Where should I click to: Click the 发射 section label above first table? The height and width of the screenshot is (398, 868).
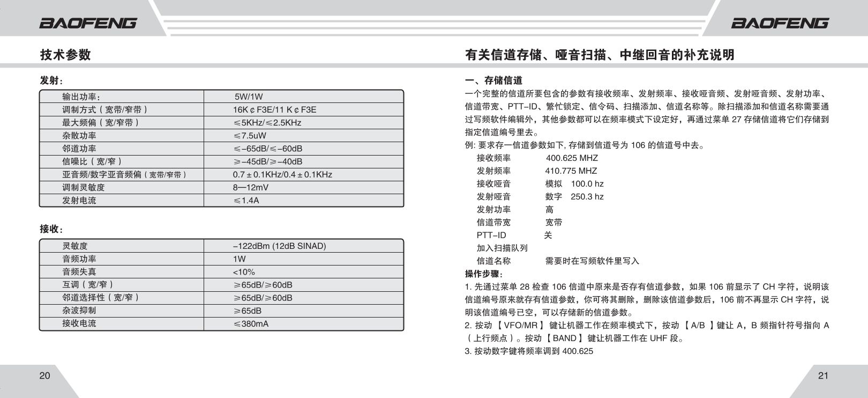(x=51, y=80)
